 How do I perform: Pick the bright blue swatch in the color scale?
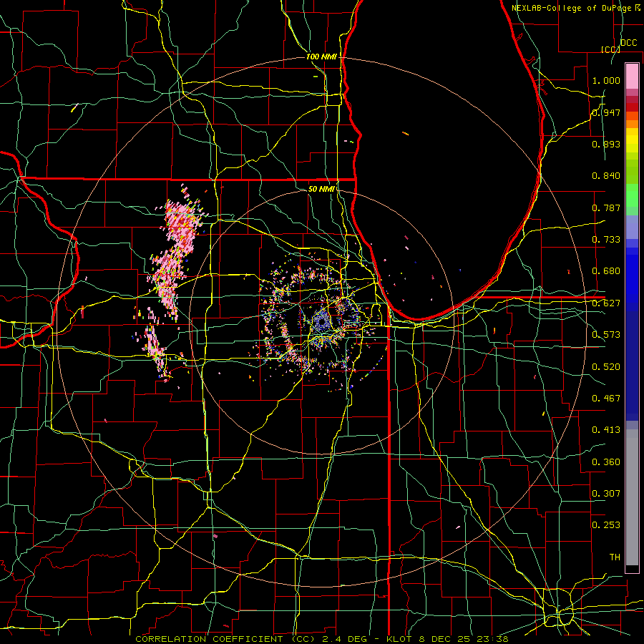(632, 279)
